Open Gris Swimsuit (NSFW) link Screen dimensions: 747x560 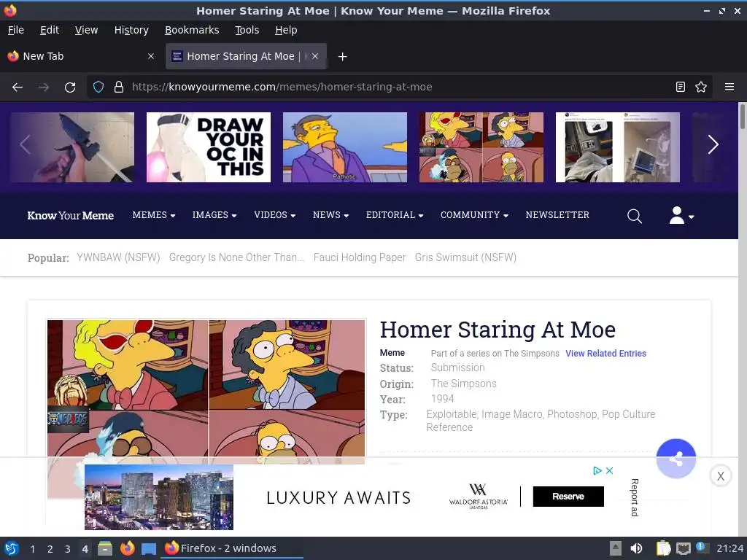pos(465,257)
